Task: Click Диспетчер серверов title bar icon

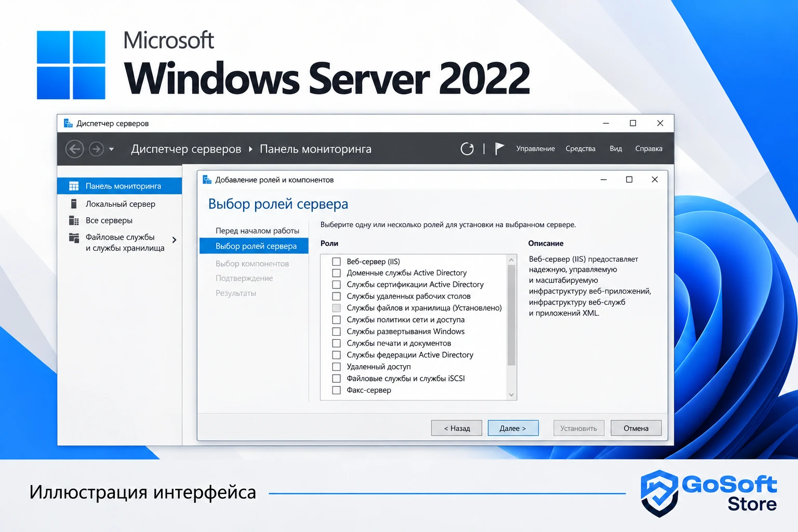Action: pyautogui.click(x=68, y=123)
